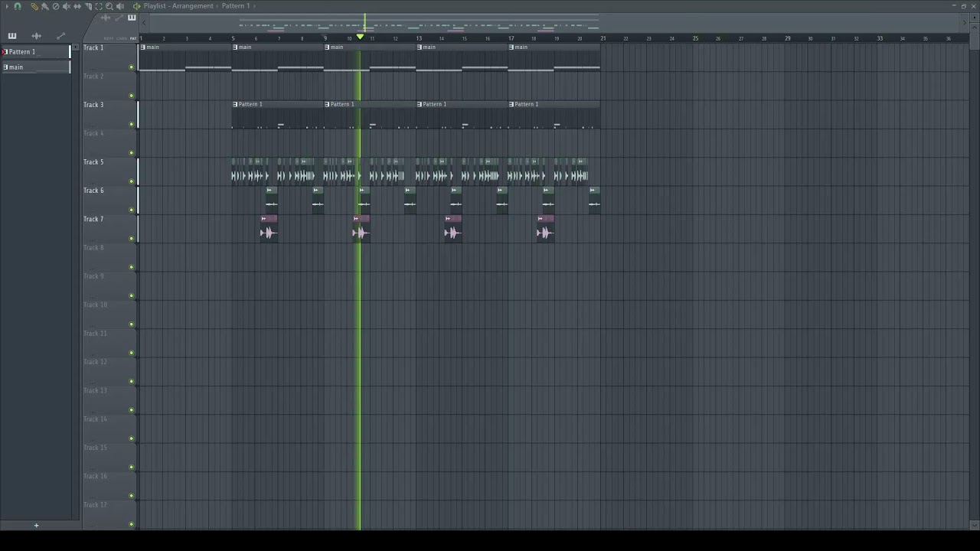Select the Delete tool
This screenshot has width=980, height=551.
point(56,6)
